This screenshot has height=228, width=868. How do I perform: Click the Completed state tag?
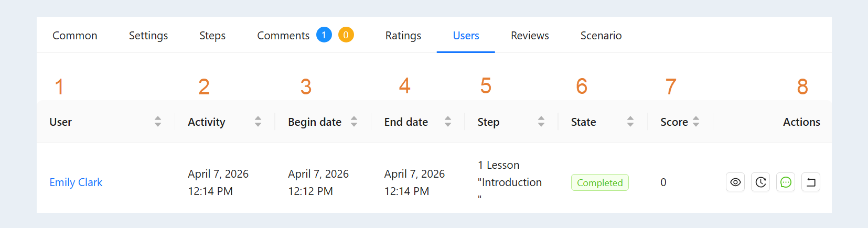point(600,182)
